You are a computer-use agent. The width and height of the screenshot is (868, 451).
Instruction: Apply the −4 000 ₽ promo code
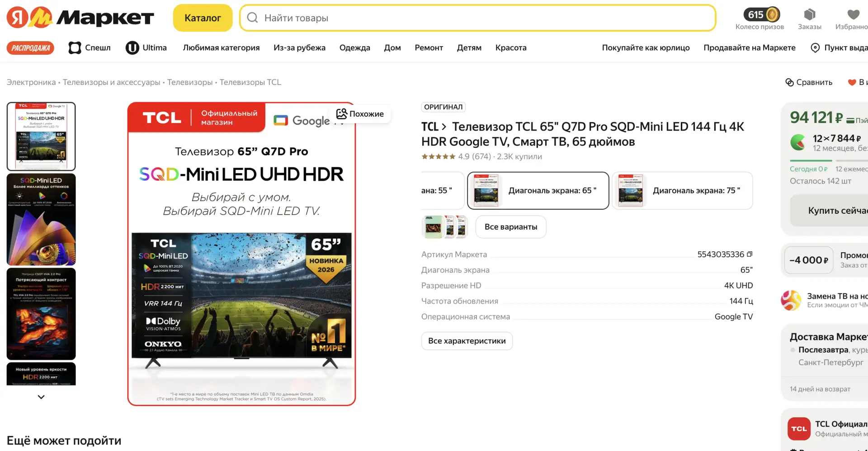point(809,260)
